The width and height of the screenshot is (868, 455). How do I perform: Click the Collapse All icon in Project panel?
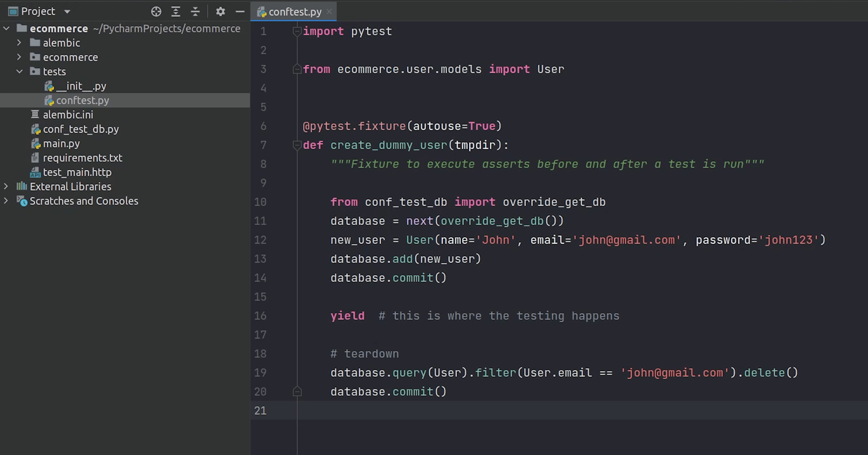point(195,11)
